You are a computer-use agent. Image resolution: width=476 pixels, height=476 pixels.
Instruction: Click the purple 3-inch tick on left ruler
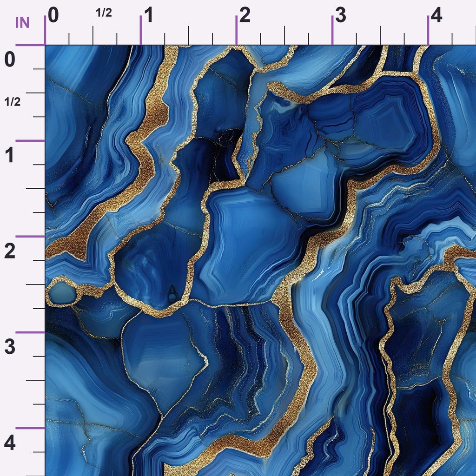click(30, 332)
